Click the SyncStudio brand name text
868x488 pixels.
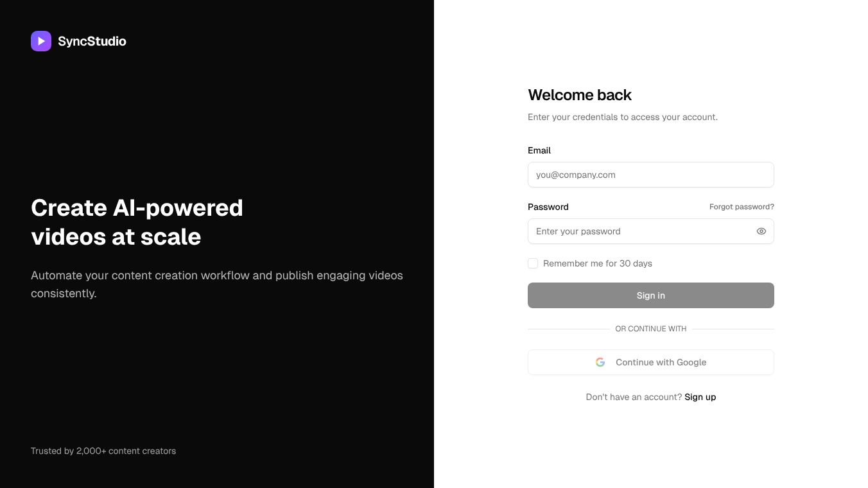(x=92, y=41)
